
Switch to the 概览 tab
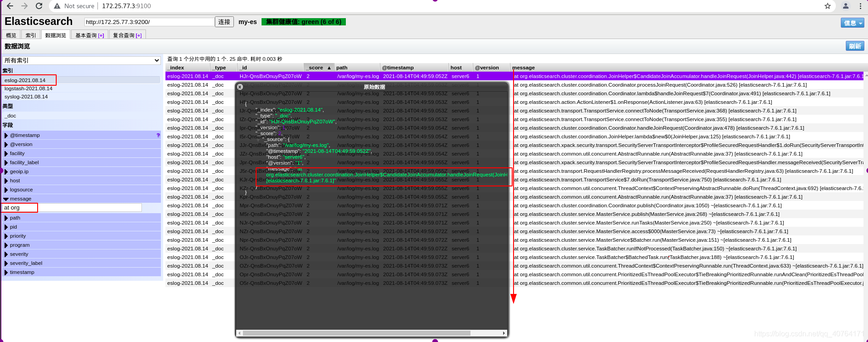[x=11, y=35]
